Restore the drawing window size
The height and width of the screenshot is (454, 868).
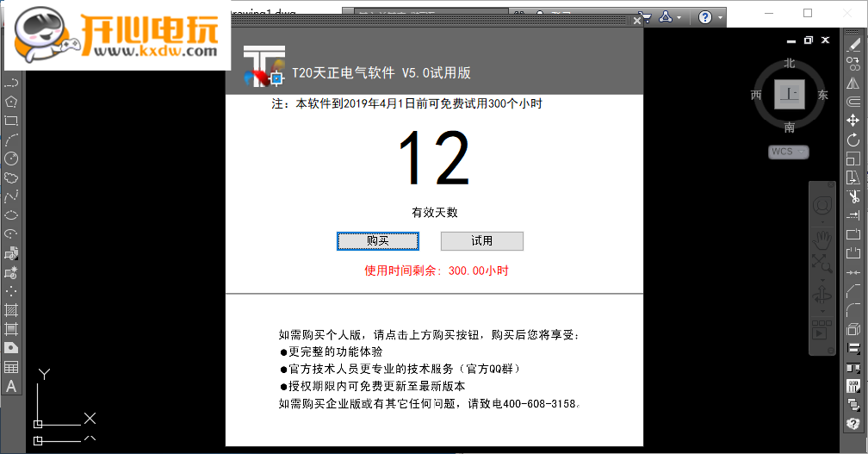[808, 40]
